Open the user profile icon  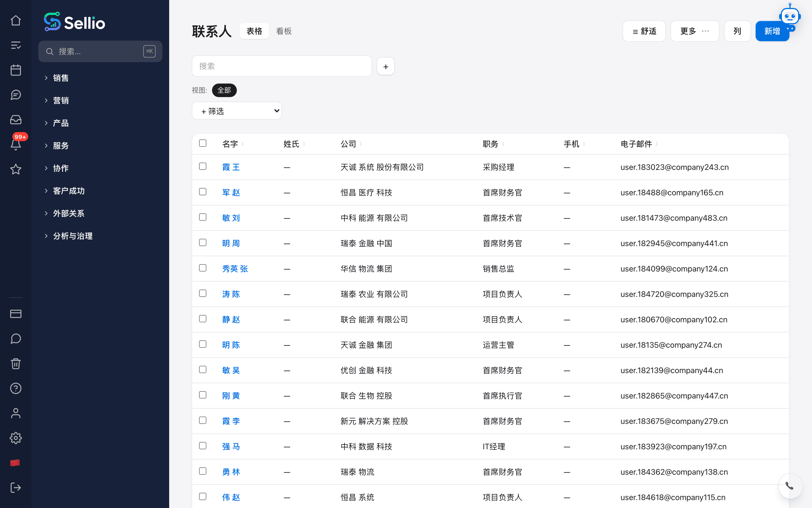tap(16, 413)
